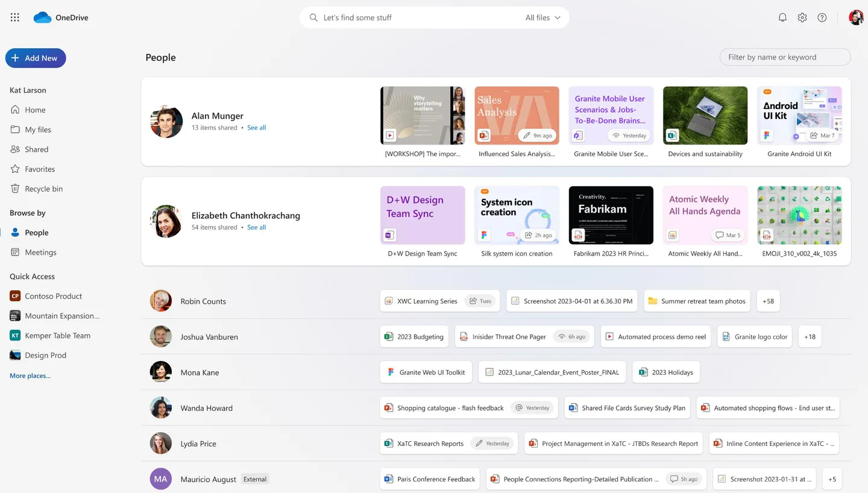The image size is (868, 493).
Task: Open the app launcher grid icon
Action: point(15,17)
